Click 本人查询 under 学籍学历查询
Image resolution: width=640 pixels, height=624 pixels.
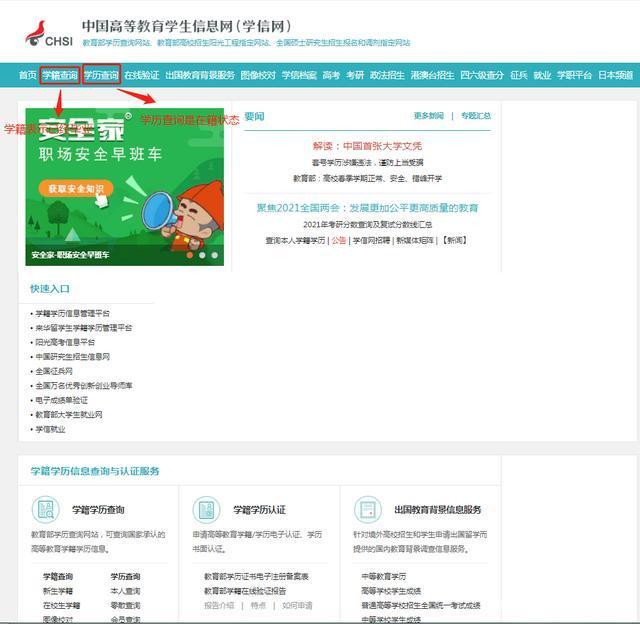[126, 591]
